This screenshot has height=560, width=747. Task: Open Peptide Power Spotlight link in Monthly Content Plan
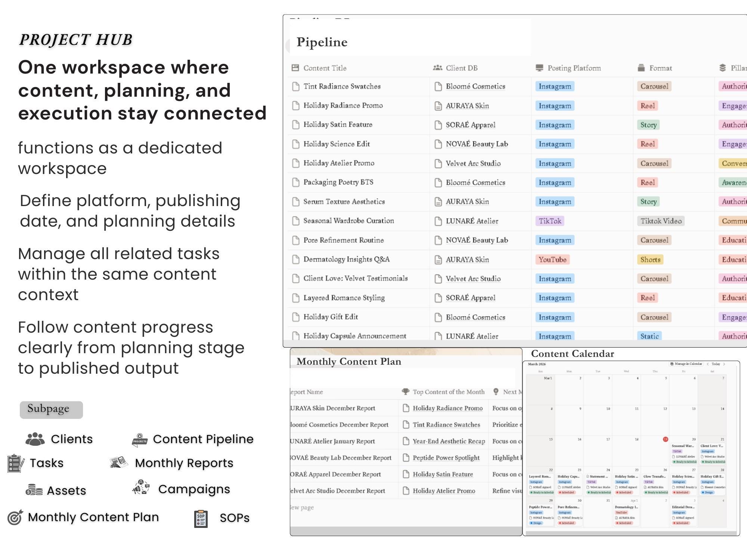coord(446,458)
